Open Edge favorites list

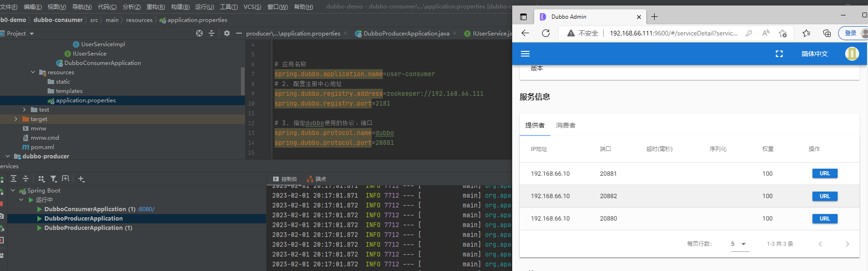[x=806, y=33]
